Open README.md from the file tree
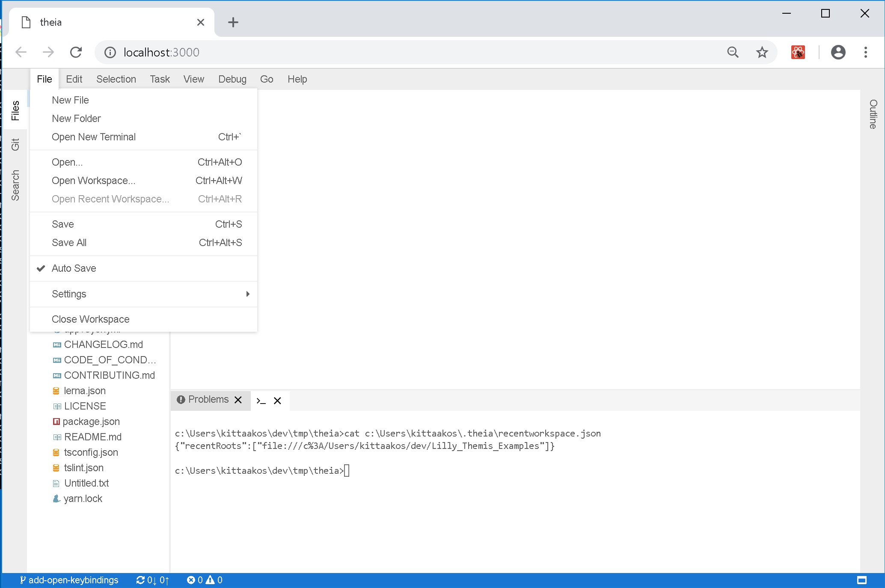 [92, 437]
